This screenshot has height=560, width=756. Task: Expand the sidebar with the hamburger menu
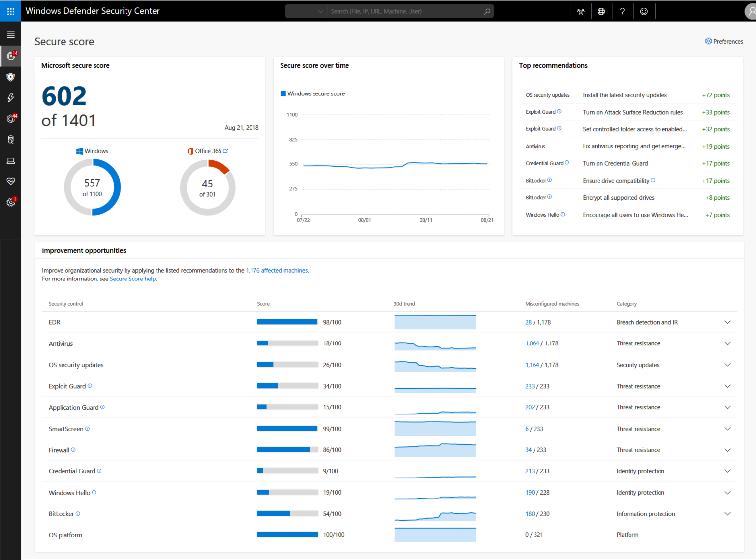(10, 34)
